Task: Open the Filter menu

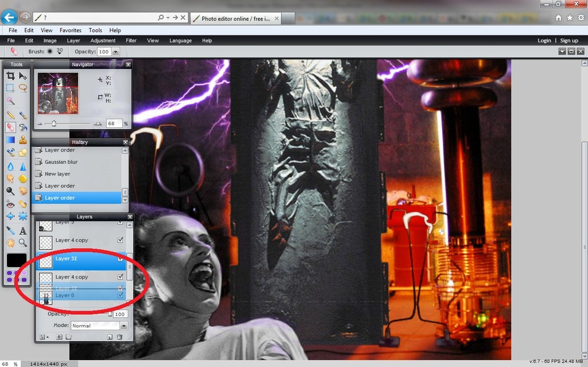Action: (131, 41)
